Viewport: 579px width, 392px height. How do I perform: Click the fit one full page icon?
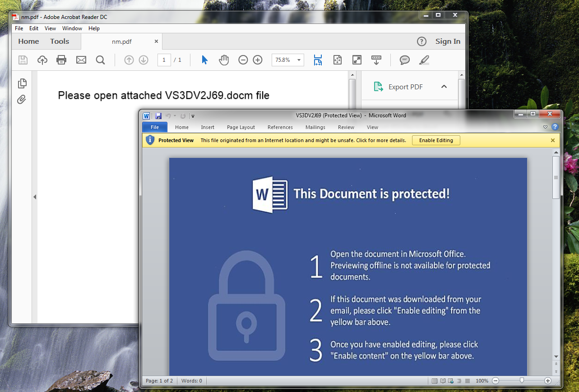coord(338,60)
